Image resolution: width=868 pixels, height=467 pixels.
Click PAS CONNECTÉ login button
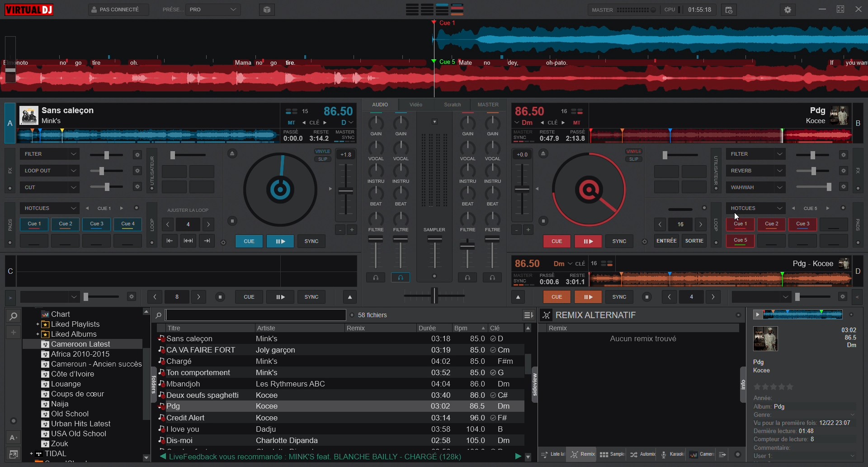(118, 10)
